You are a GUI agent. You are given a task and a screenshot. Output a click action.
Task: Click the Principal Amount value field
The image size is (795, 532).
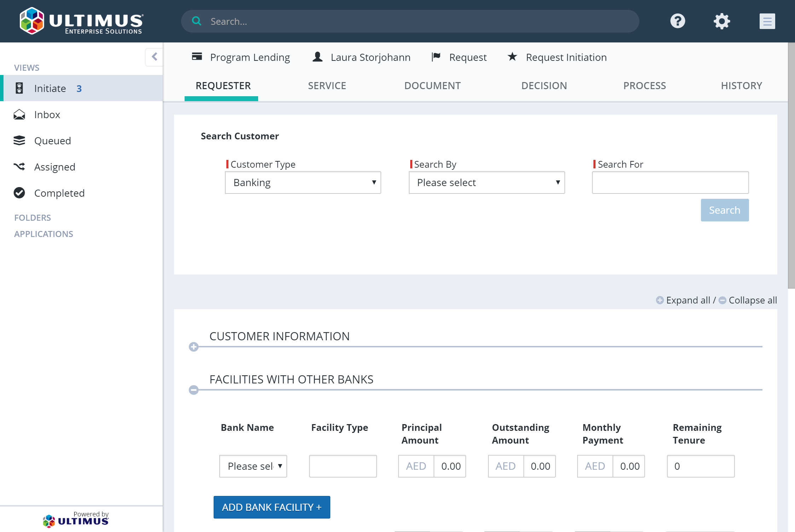tap(450, 466)
